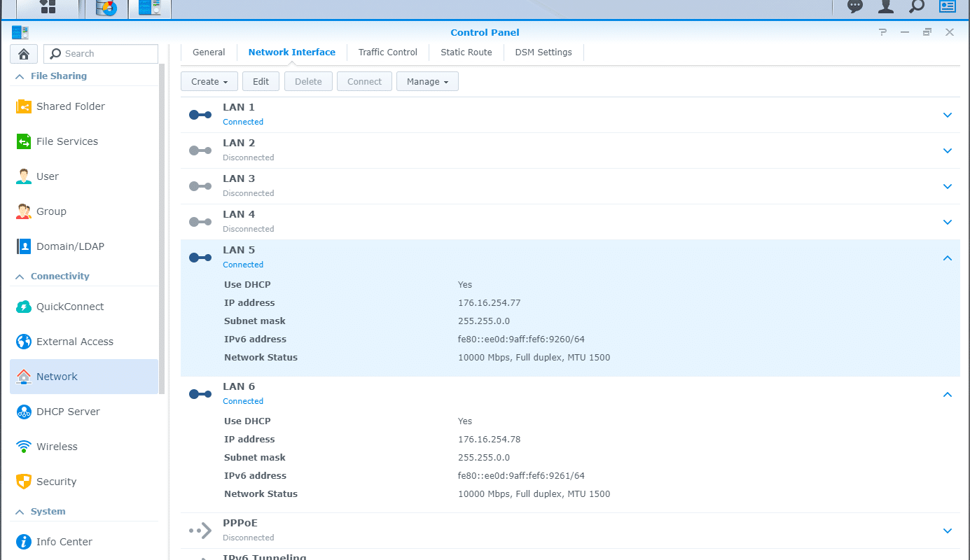Open the pie chart app in taskbar
Viewport: 970px width, 560px height.
tap(106, 8)
